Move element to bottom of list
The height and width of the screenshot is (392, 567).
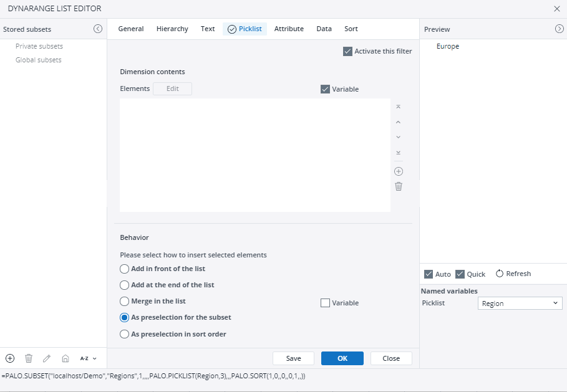(x=398, y=153)
